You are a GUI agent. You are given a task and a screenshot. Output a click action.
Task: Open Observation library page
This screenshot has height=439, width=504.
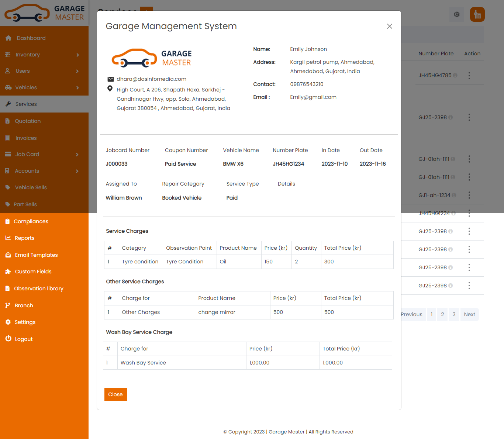[x=38, y=288]
